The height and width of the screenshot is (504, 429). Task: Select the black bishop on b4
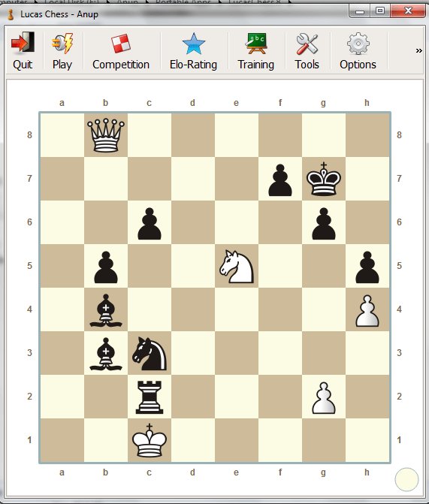tap(106, 310)
